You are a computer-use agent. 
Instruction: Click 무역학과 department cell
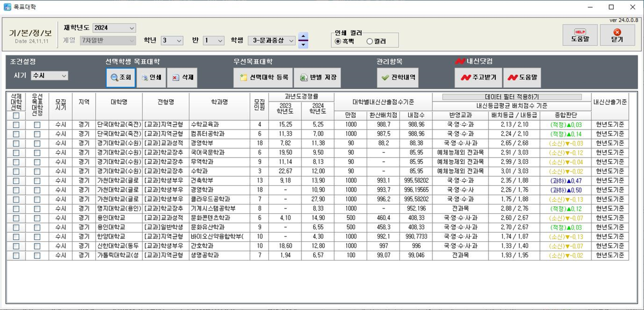pos(220,162)
